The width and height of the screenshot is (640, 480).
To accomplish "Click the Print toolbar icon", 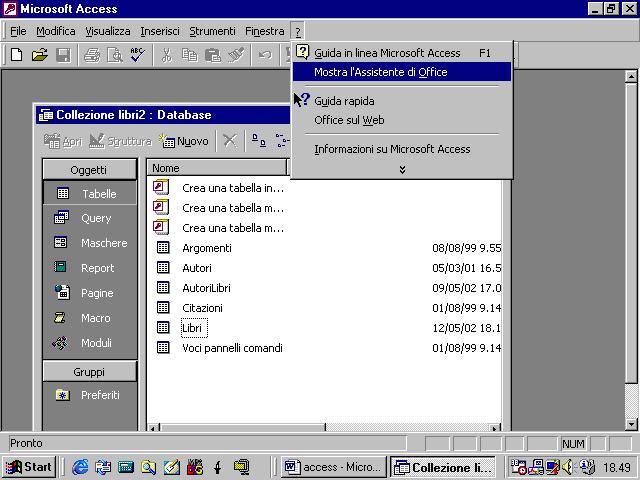I will tap(92, 55).
